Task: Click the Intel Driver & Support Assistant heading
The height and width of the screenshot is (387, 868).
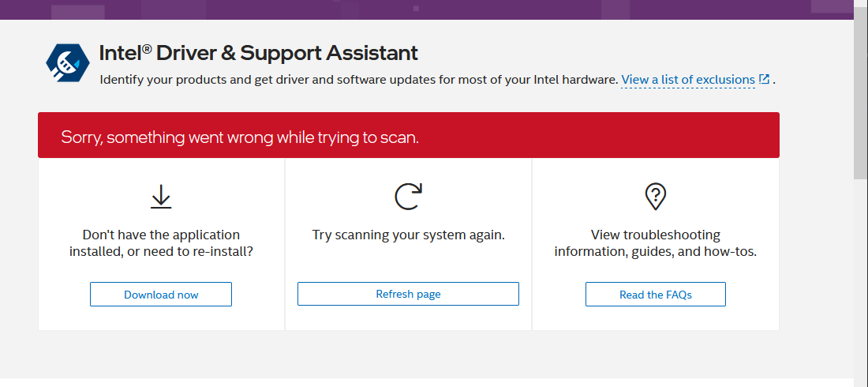Action: (x=259, y=54)
